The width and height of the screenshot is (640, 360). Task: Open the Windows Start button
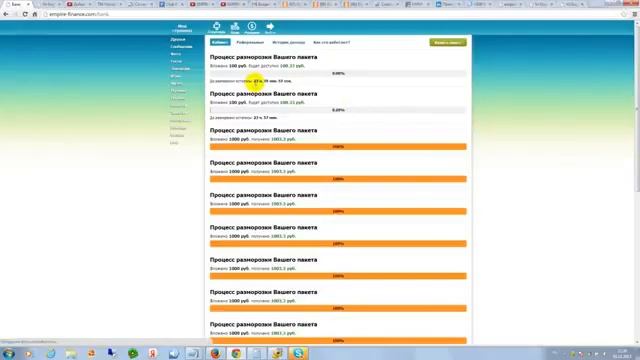[9, 353]
